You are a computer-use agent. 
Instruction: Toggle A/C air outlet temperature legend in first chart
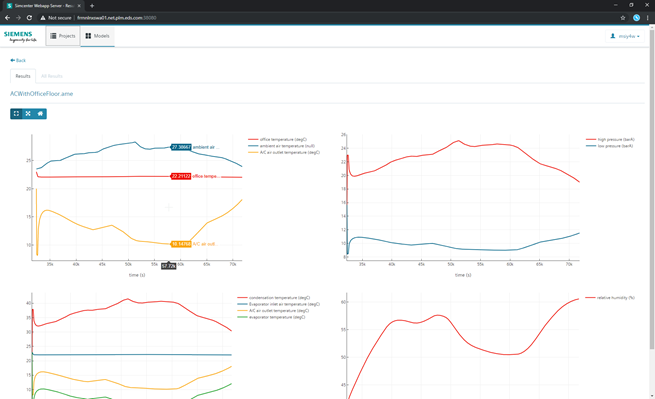pyautogui.click(x=284, y=152)
